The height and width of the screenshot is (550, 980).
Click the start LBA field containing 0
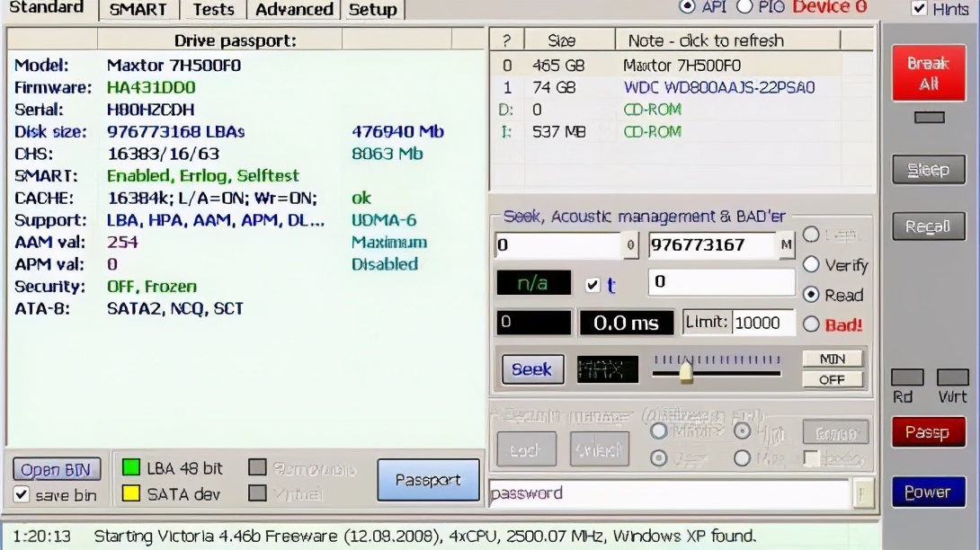point(558,245)
